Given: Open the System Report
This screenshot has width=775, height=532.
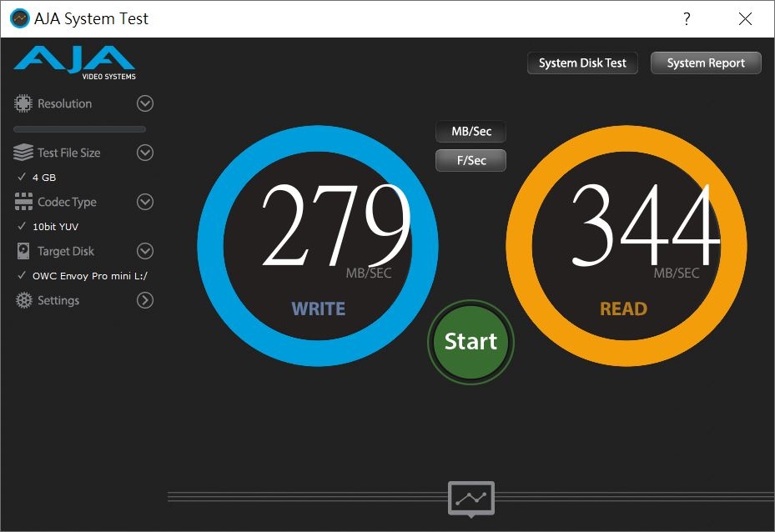Looking at the screenshot, I should pyautogui.click(x=706, y=63).
